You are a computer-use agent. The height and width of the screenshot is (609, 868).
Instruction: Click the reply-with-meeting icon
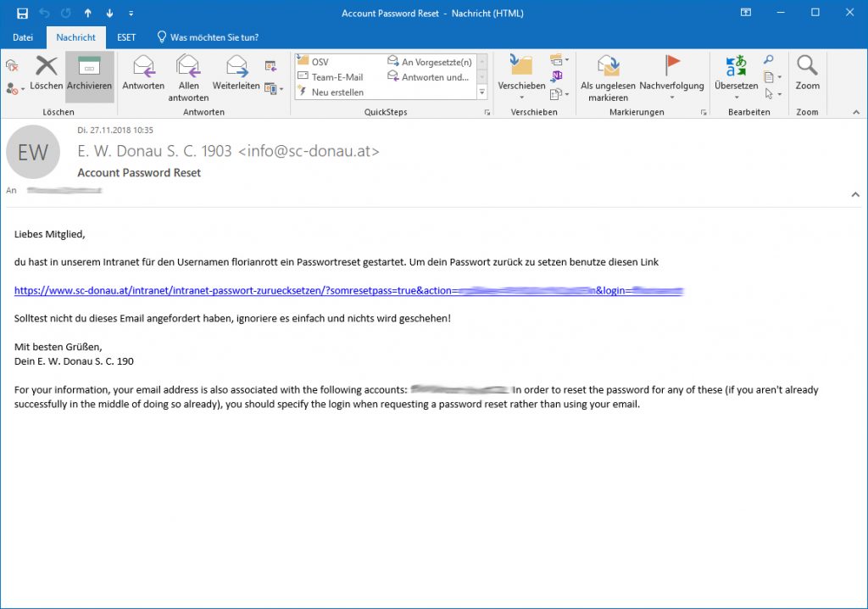pos(270,66)
